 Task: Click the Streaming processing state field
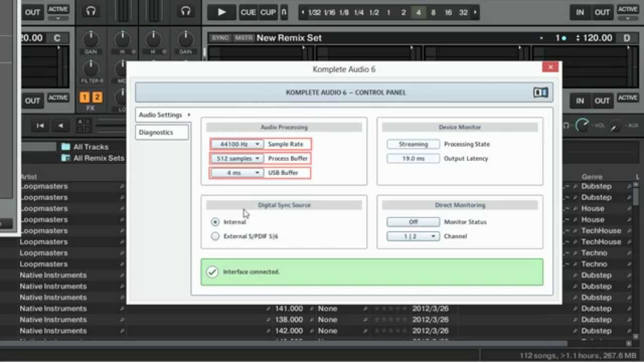point(413,144)
